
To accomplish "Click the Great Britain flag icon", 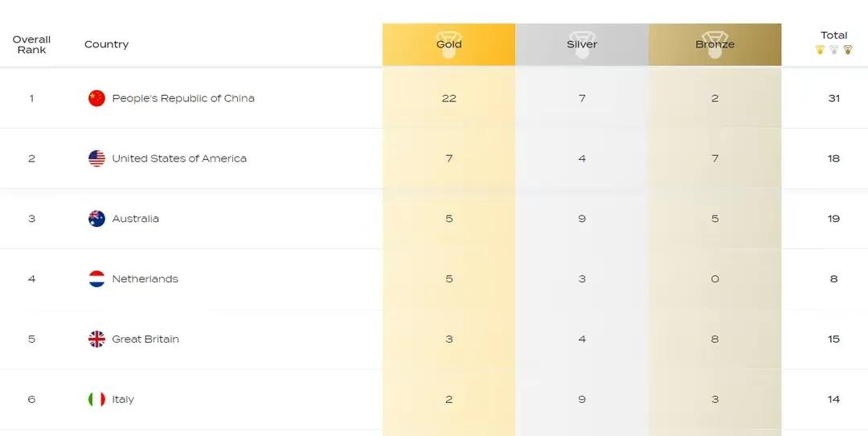I will coord(97,339).
